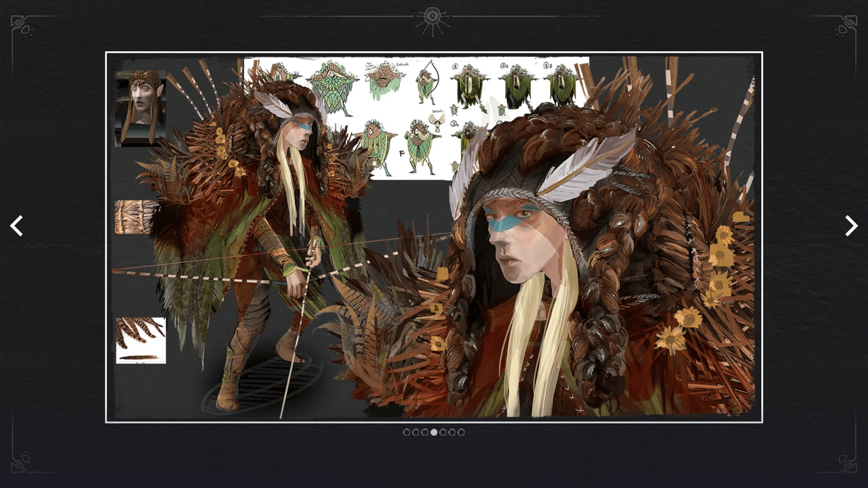Click the pheasant feather photo reference
The image size is (868, 488).
pos(141,340)
